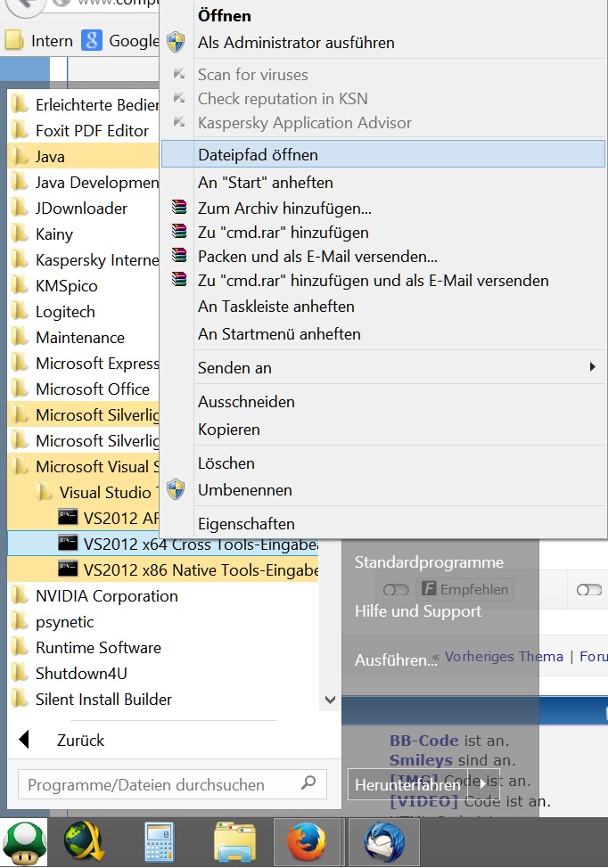Choose Löschen in the context menu

tap(383, 463)
